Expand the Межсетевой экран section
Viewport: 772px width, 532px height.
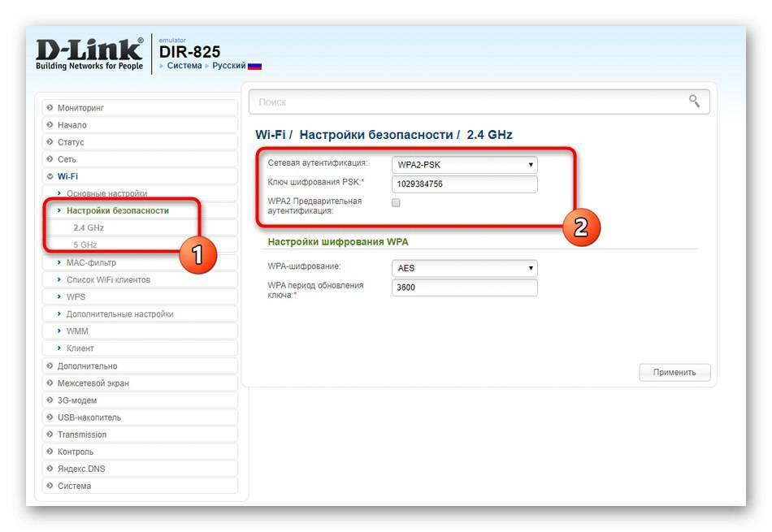(140, 383)
